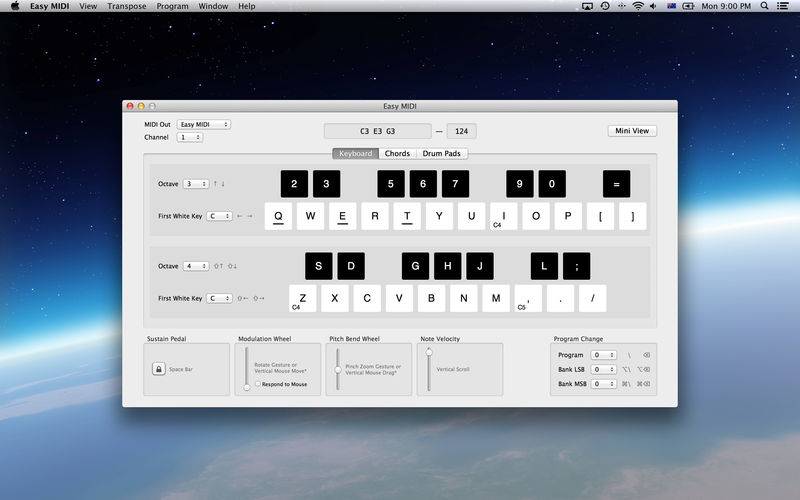Play the white comma key marked C5
Image resolution: width=800 pixels, height=500 pixels.
pos(528,298)
